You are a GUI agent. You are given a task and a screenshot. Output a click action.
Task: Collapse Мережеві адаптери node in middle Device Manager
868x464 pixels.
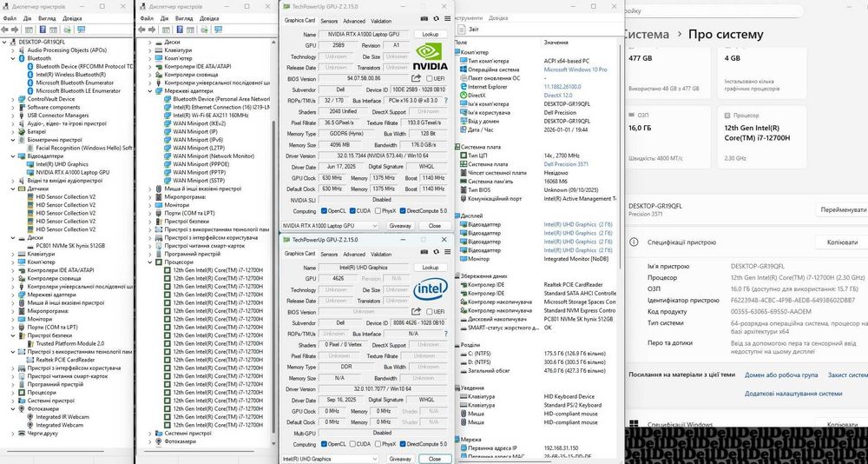150,91
